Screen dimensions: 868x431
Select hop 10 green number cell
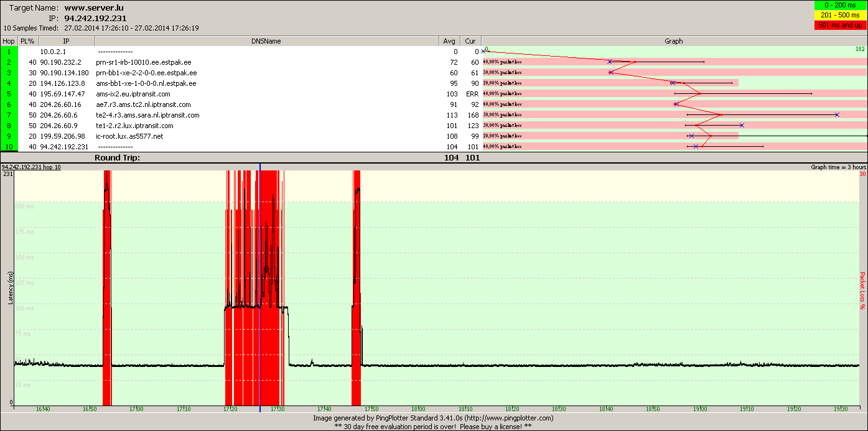click(9, 147)
